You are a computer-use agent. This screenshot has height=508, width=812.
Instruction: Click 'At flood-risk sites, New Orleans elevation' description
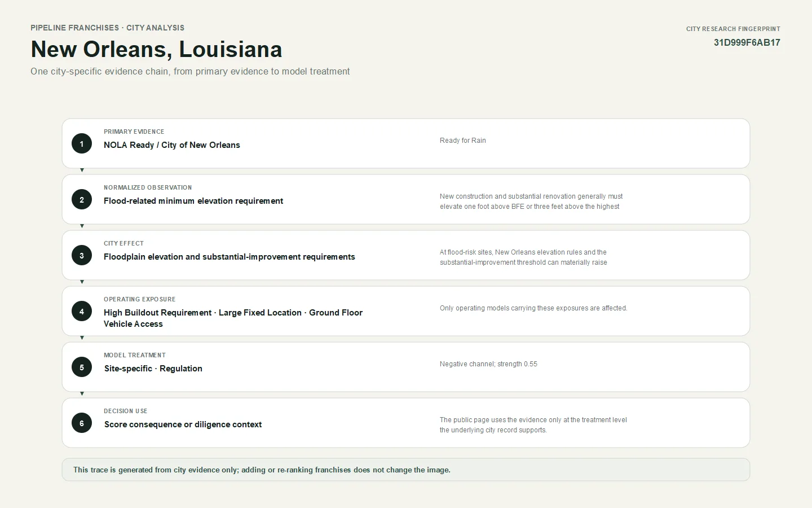click(523, 257)
